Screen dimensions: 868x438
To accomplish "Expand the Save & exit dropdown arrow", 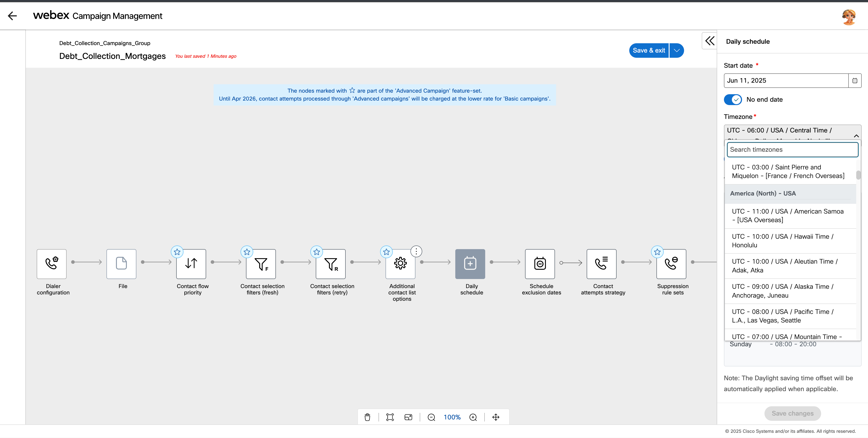I will [x=677, y=51].
